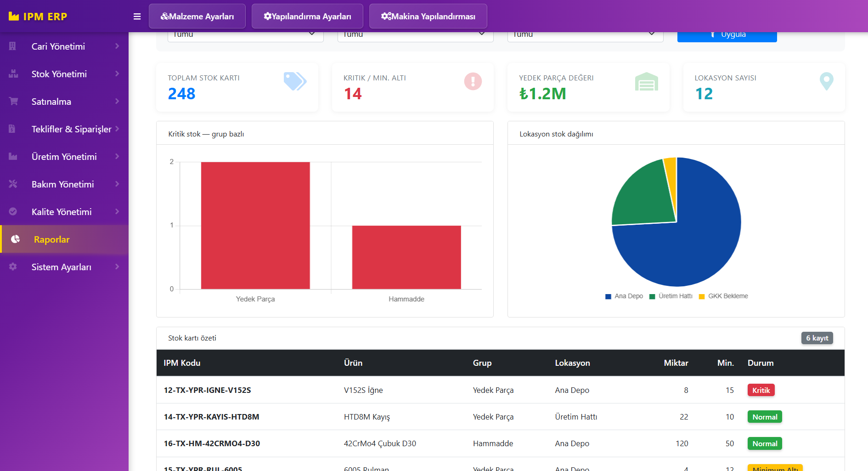Expand the Stok Yönetimi submenu chevron
868x471 pixels.
[117, 74]
